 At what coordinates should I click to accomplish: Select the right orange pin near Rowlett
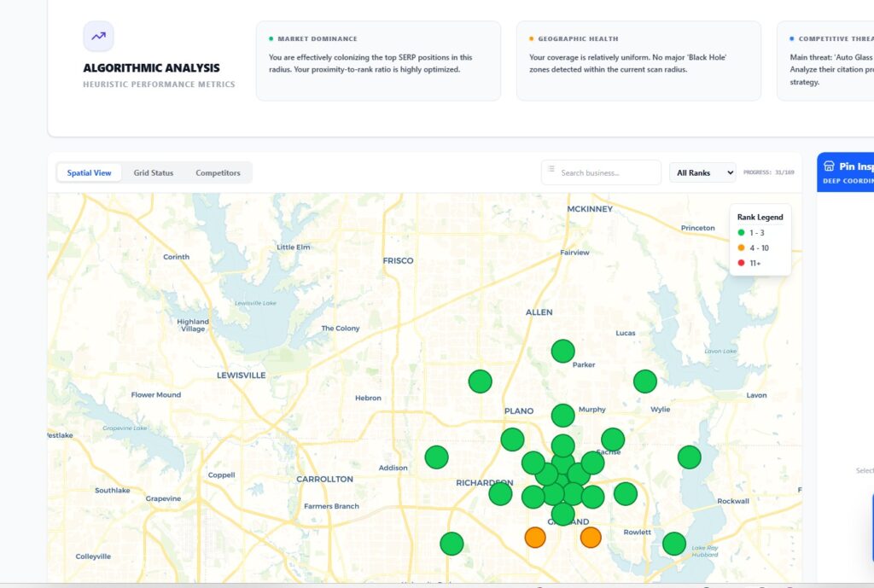pos(591,537)
